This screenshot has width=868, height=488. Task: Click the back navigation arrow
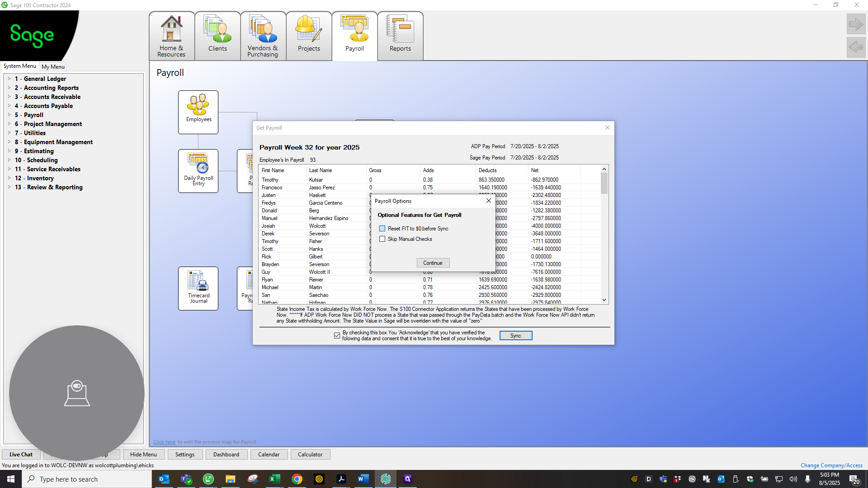856,47
